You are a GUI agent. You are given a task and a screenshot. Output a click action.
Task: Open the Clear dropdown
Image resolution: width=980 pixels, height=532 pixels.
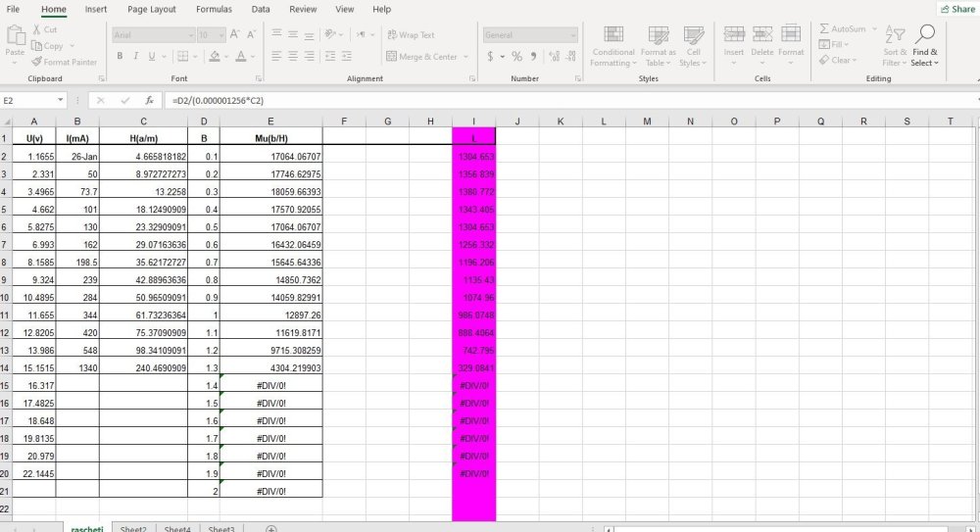pos(838,60)
